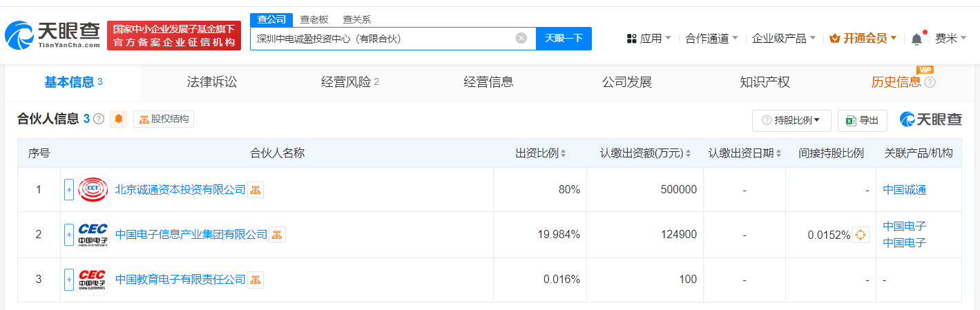Open the 企业级产品 dropdown

pos(784,39)
